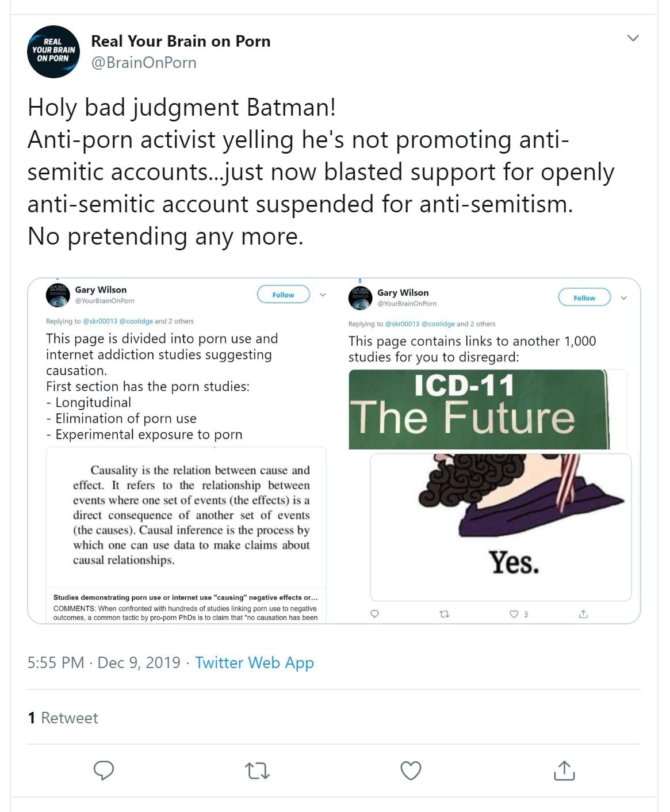Open the ICD-11 The Future image

point(478,409)
